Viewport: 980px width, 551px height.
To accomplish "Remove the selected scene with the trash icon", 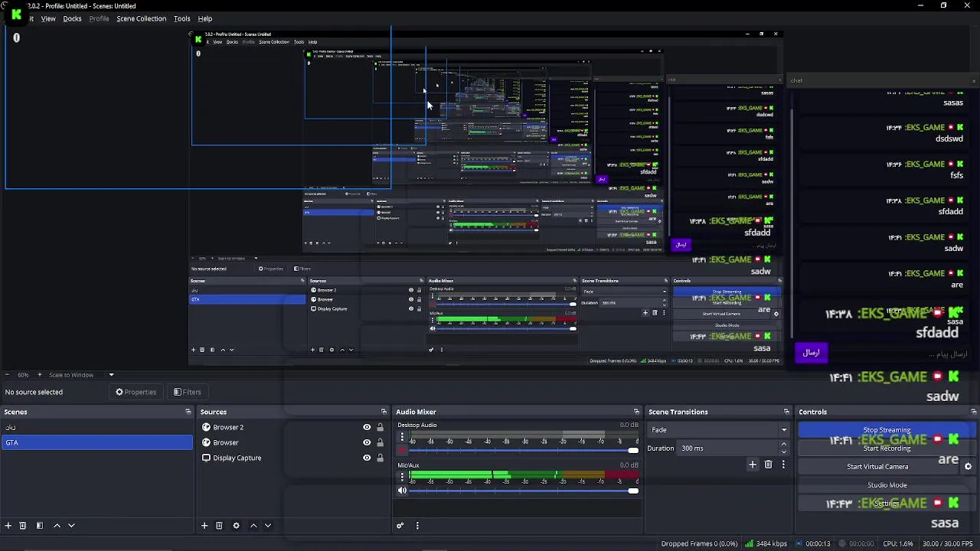I will pos(23,526).
